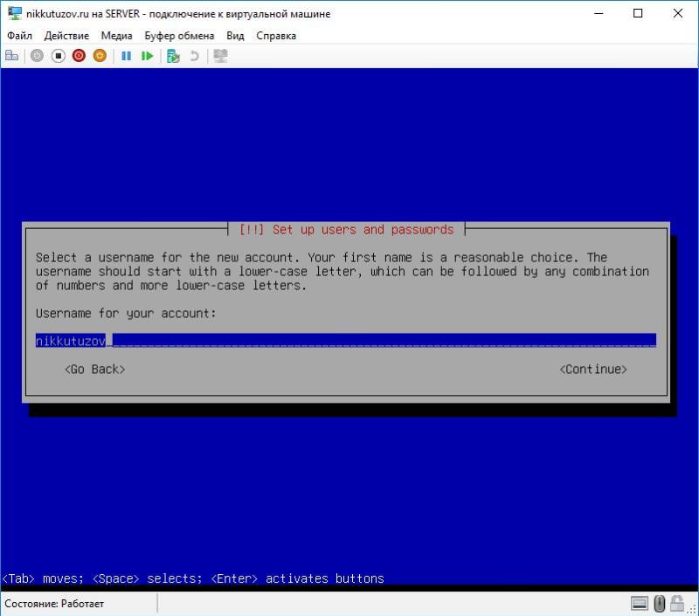Image resolution: width=699 pixels, height=616 pixels.
Task: Open the Файл menu
Action: pos(19,36)
